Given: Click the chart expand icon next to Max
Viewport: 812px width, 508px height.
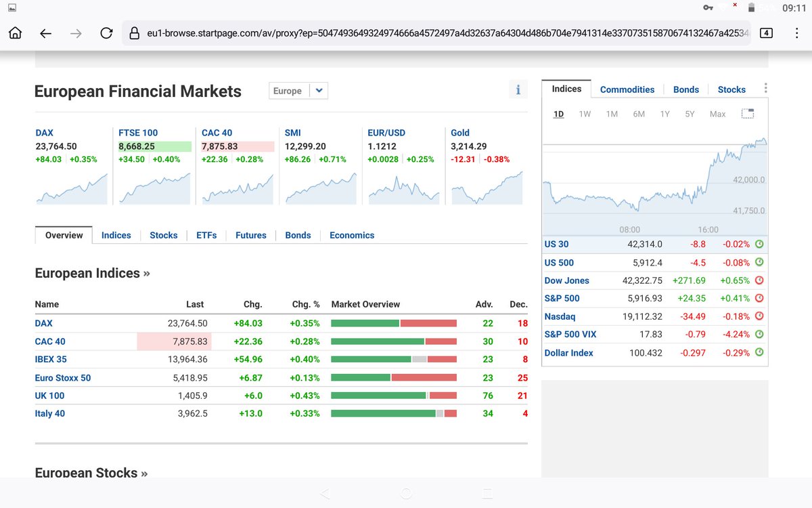Looking at the screenshot, I should (x=747, y=114).
